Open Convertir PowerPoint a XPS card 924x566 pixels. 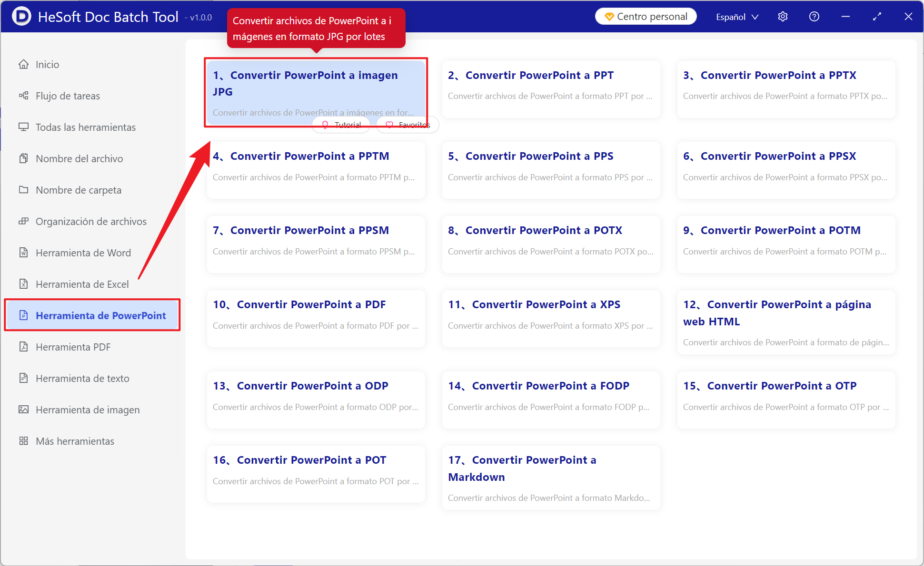(551, 318)
